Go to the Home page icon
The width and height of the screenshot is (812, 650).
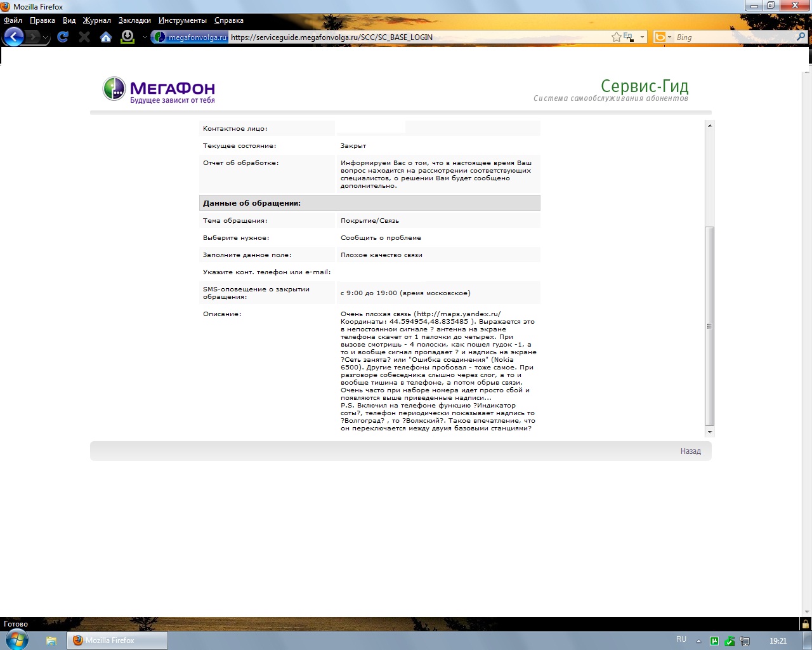point(106,37)
